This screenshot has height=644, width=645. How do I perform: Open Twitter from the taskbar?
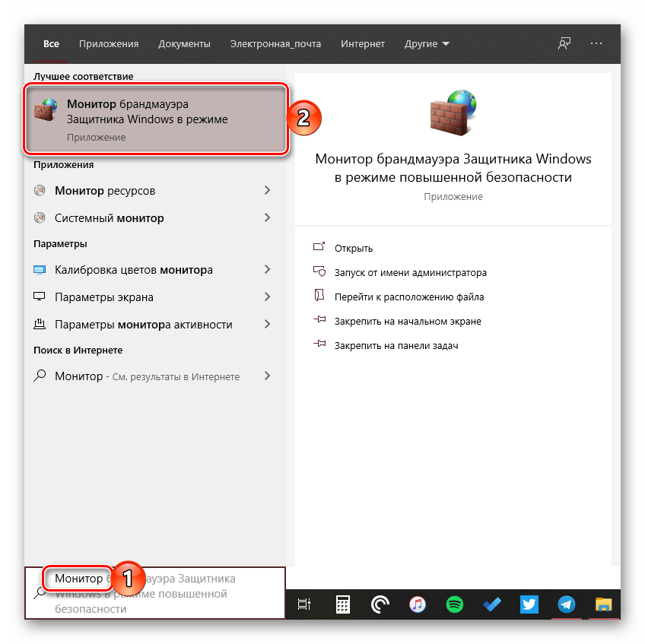(529, 604)
